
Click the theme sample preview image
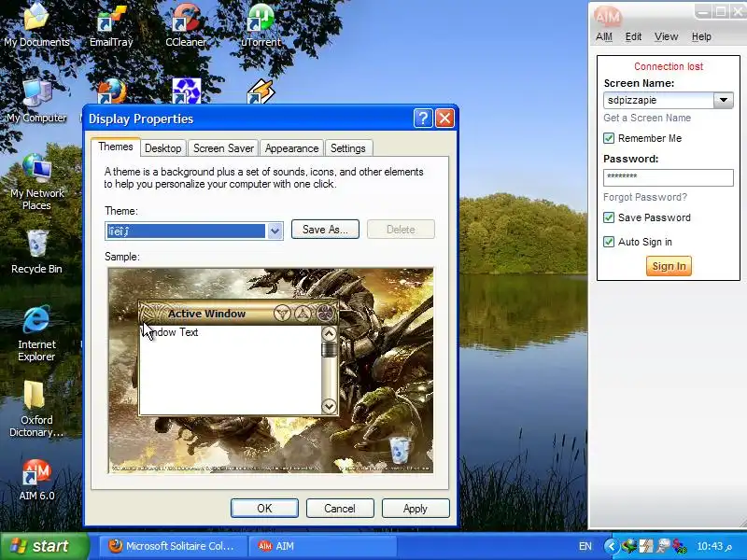coord(271,371)
